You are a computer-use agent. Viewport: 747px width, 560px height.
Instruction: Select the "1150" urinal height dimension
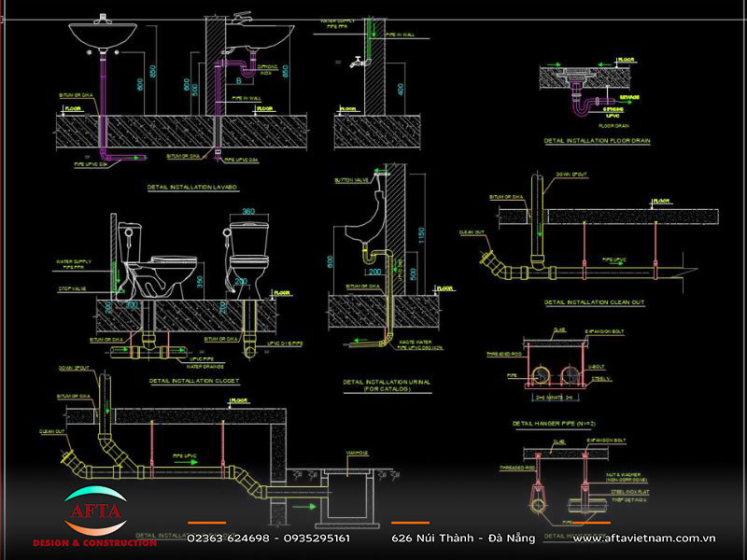[x=422, y=235]
